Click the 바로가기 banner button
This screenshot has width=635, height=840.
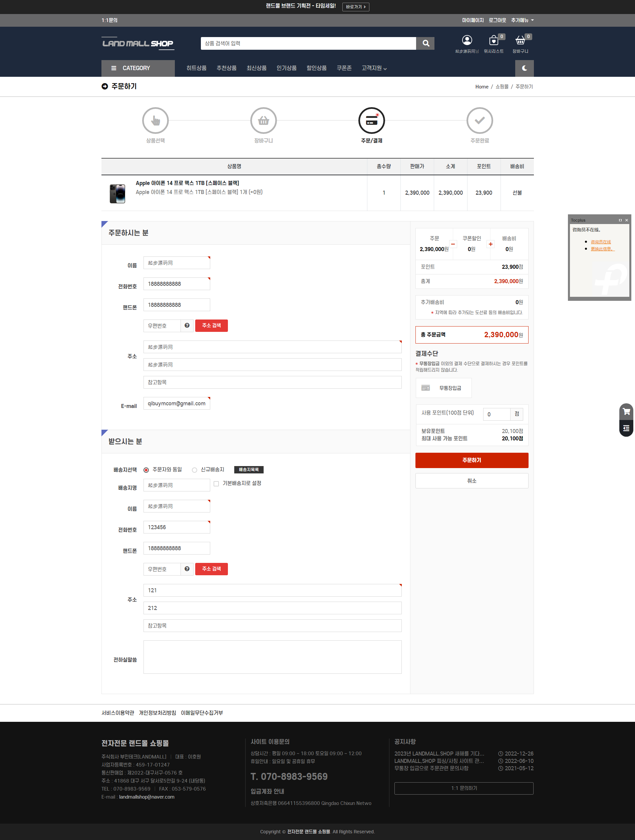356,7
